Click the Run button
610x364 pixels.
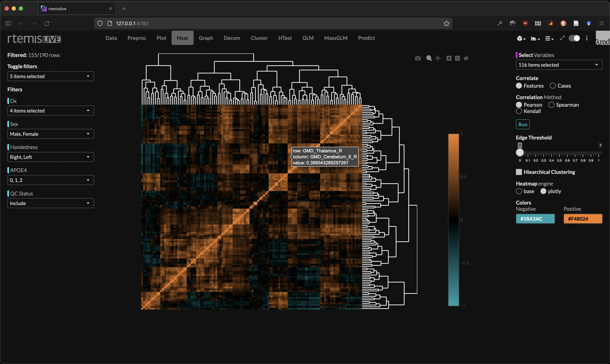pos(523,124)
